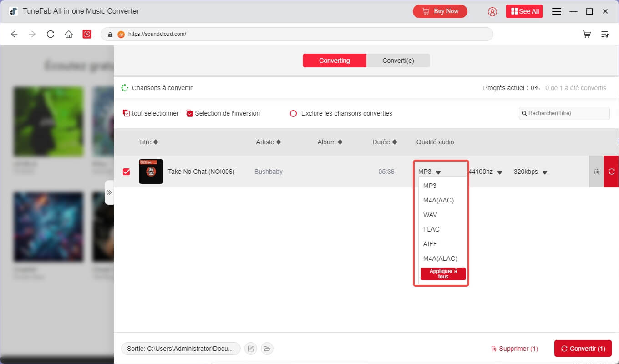Image resolution: width=619 pixels, height=364 pixels.
Task: Click the See All button
Action: point(524,11)
